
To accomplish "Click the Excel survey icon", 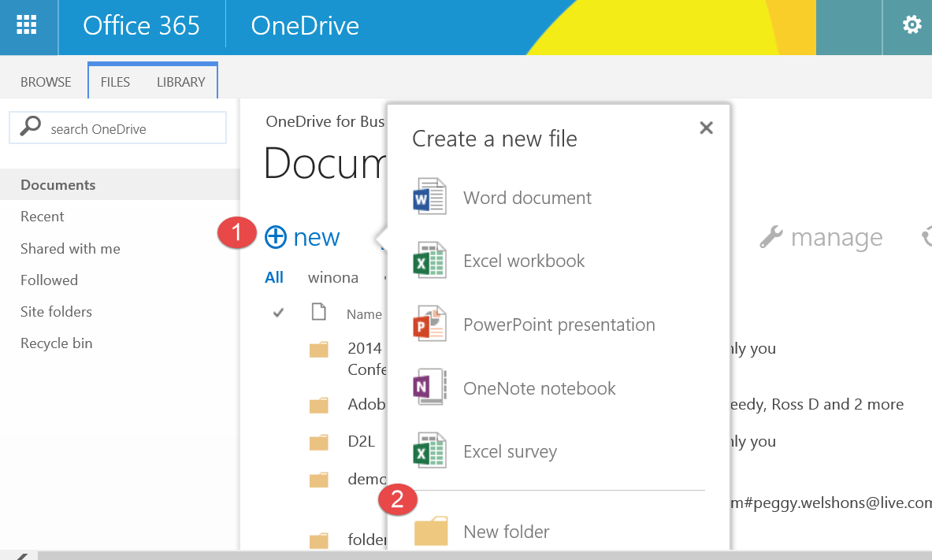I will pos(429,451).
